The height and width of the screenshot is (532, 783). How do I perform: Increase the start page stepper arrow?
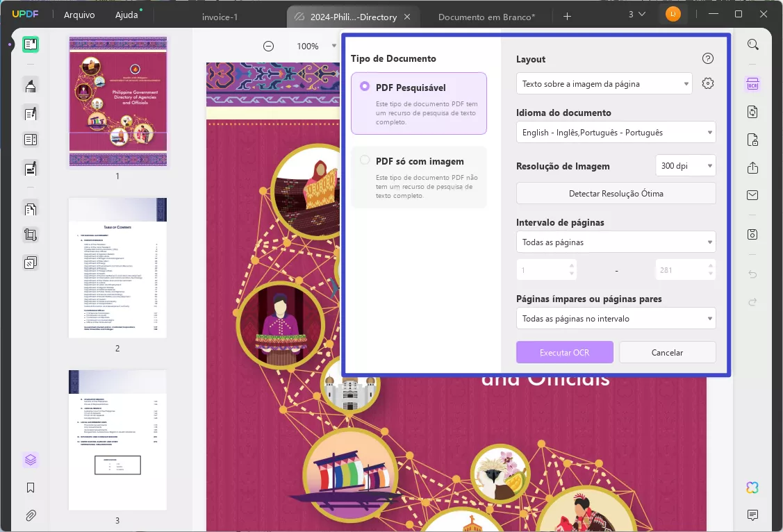click(x=571, y=265)
